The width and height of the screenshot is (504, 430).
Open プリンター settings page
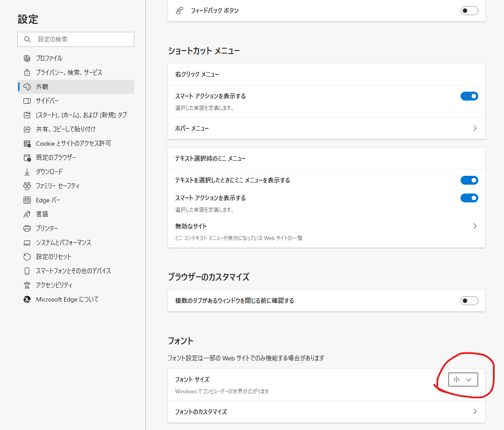click(75, 229)
